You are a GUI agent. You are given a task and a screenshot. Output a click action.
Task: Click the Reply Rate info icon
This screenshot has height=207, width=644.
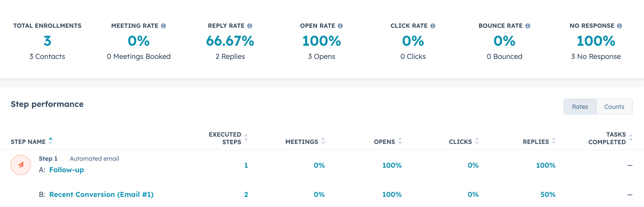[x=250, y=26]
